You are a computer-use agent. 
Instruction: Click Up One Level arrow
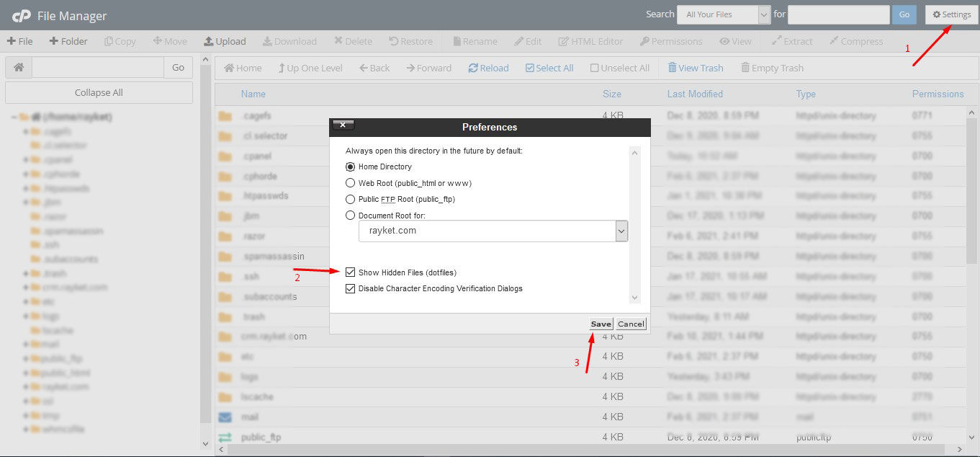click(282, 68)
